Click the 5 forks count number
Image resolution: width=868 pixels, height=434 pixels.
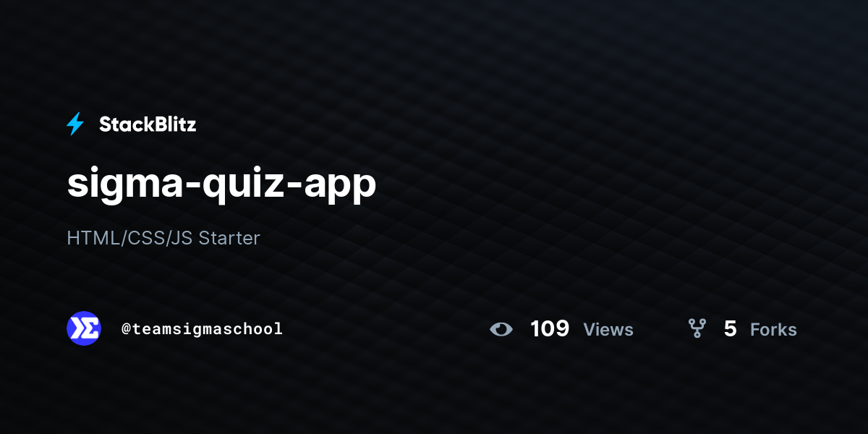point(730,329)
